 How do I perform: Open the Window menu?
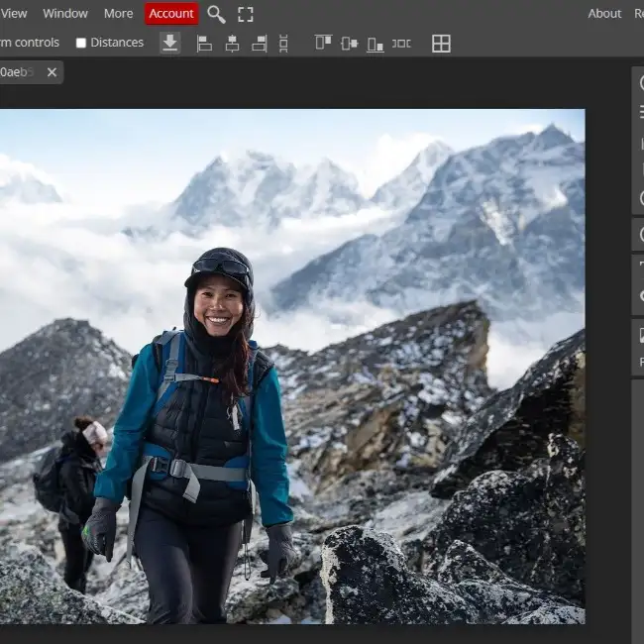coord(65,14)
